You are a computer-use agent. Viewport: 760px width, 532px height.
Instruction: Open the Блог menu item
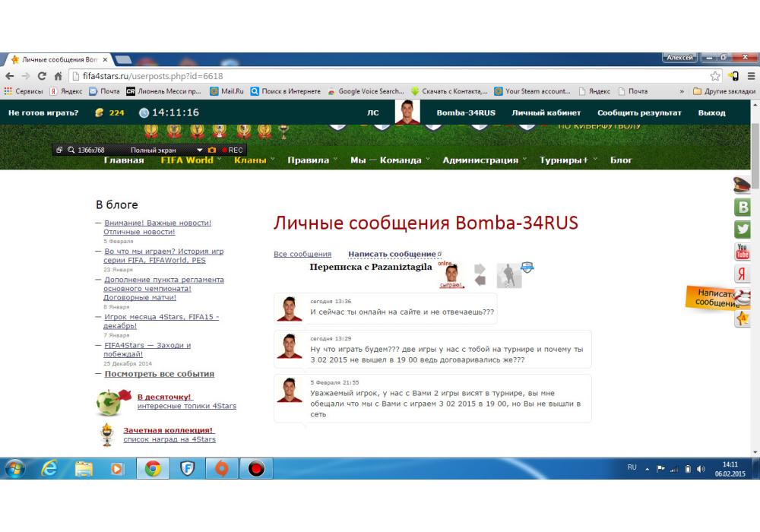pos(621,160)
